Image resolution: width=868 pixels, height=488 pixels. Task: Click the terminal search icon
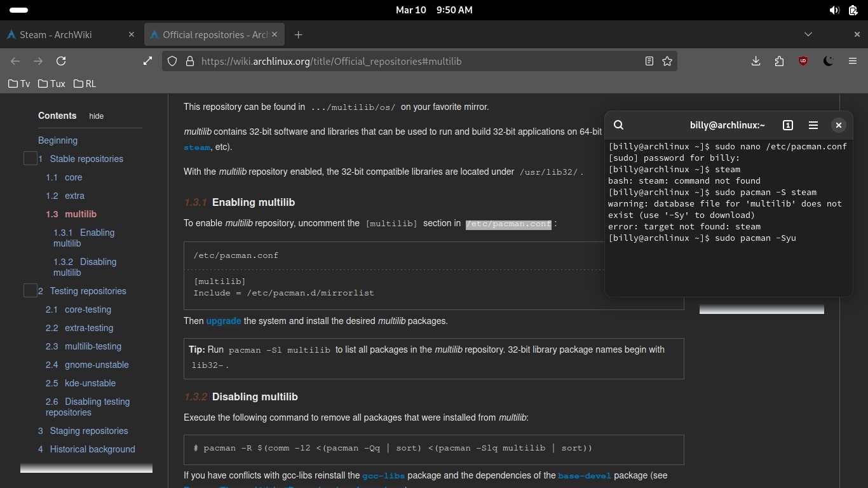619,125
